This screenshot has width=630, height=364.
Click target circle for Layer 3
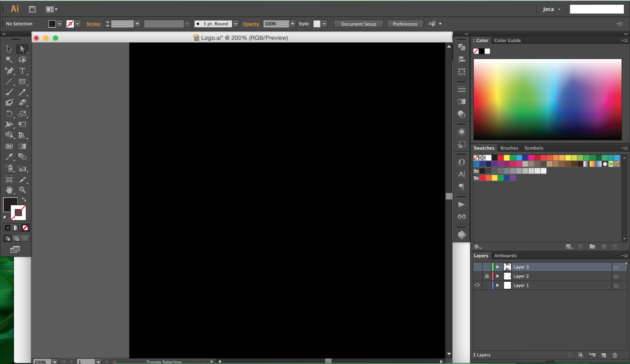pos(616,267)
